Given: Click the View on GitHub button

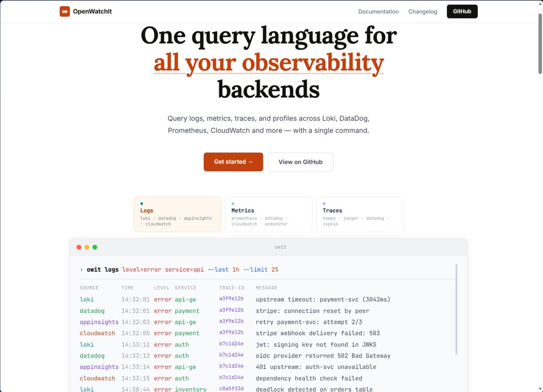Looking at the screenshot, I should click(x=300, y=162).
